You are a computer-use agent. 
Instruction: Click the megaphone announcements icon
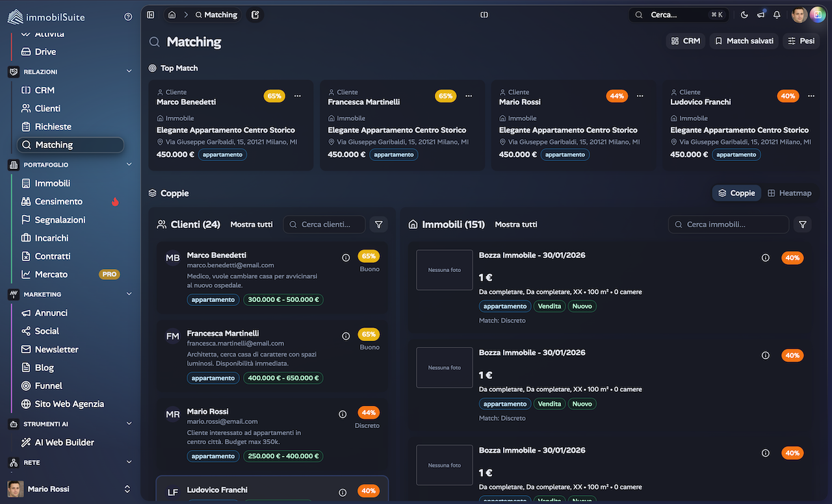point(760,15)
